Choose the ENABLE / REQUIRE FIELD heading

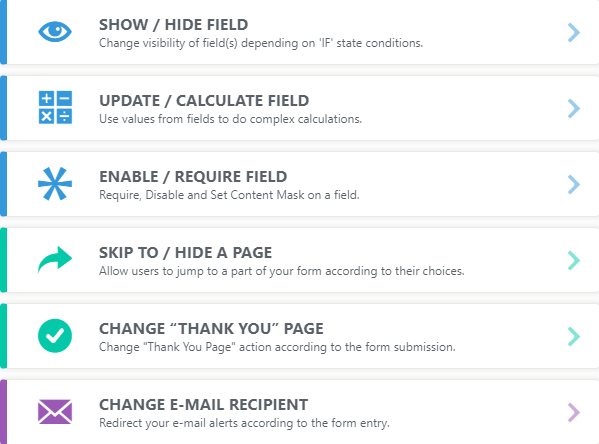coord(193,177)
